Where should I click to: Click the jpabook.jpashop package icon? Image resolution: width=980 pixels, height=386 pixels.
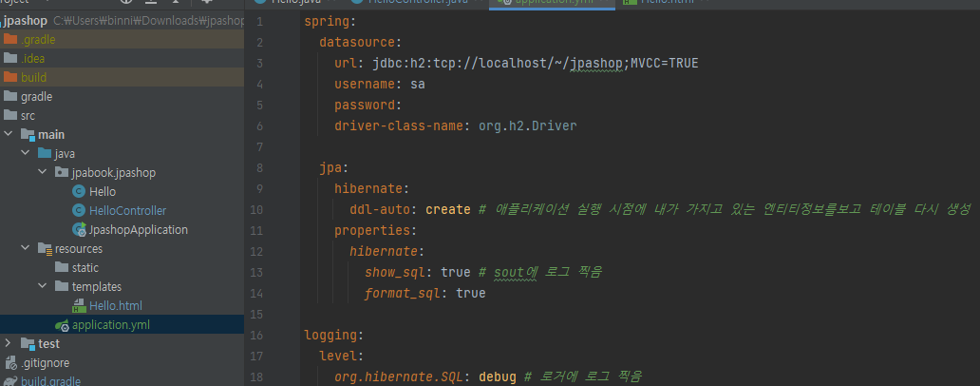[62, 173]
